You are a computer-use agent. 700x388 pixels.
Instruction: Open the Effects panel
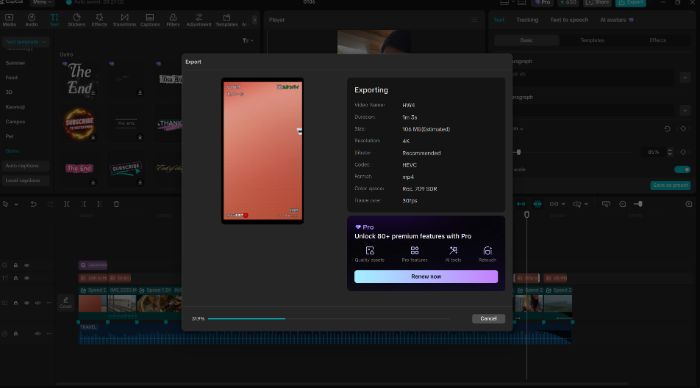(x=99, y=20)
